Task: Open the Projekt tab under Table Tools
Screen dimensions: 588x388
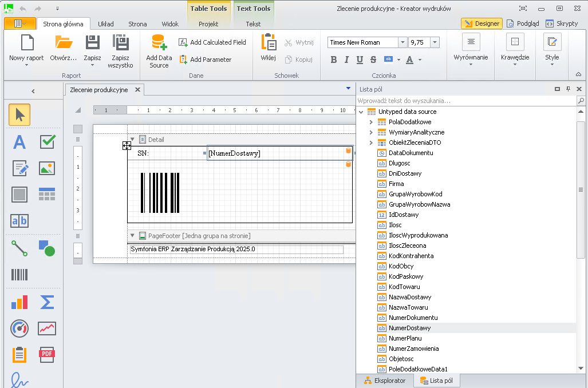Action: (208, 24)
